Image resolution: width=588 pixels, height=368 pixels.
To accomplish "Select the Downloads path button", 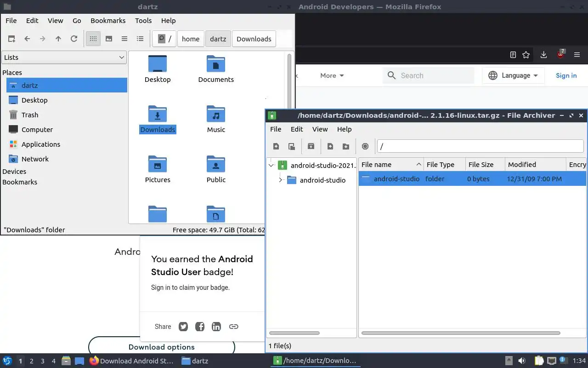I will tap(254, 39).
